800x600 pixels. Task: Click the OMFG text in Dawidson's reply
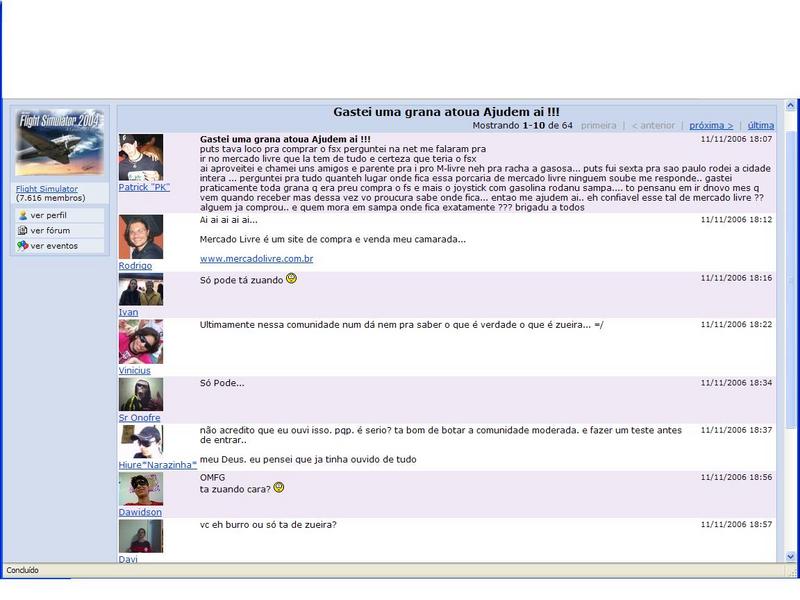[x=212, y=478]
